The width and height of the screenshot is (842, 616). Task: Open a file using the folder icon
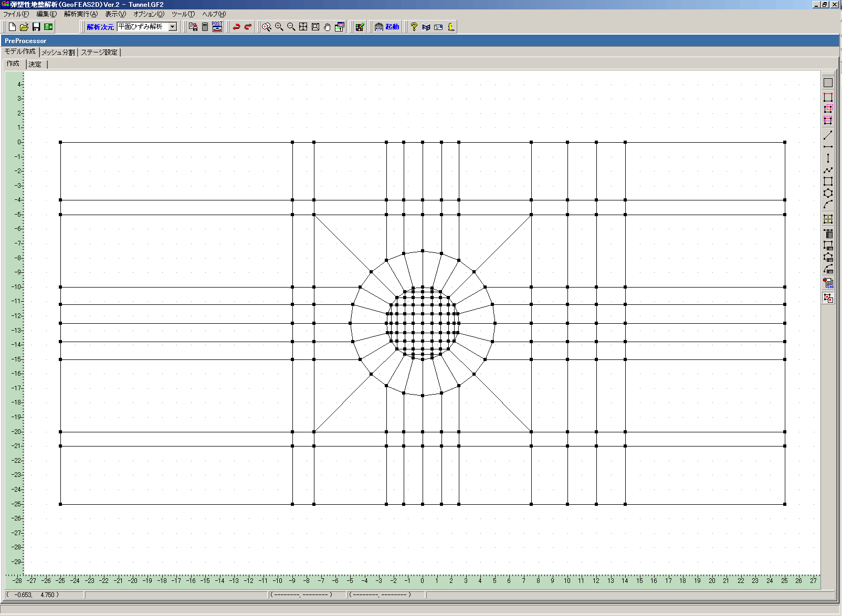(x=24, y=27)
